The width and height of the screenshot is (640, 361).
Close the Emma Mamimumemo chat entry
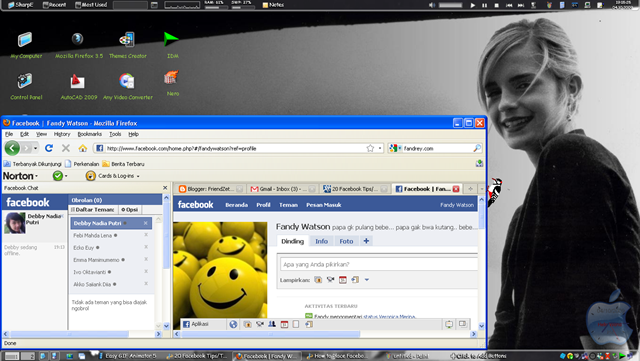[146, 259]
